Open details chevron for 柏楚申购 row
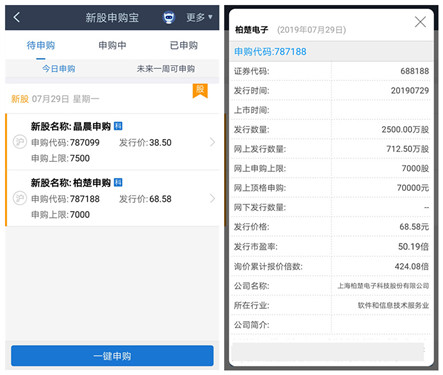Image resolution: width=443 pixels, height=375 pixels. [x=212, y=199]
